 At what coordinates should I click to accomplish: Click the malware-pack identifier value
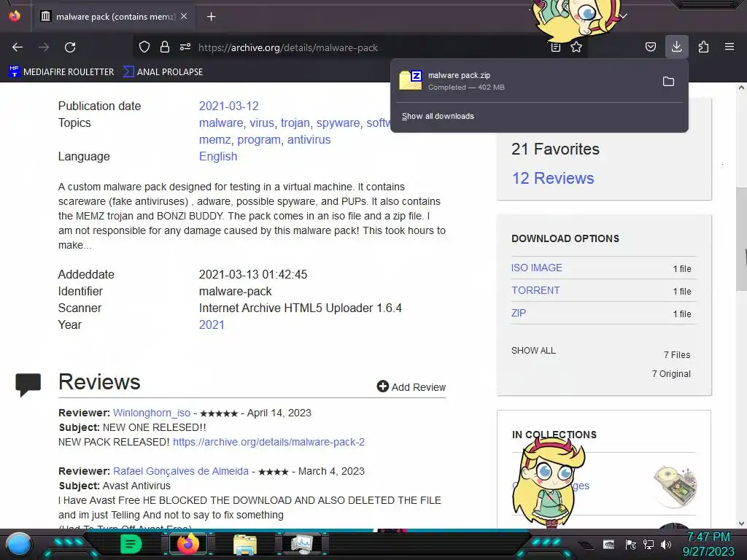coord(236,291)
